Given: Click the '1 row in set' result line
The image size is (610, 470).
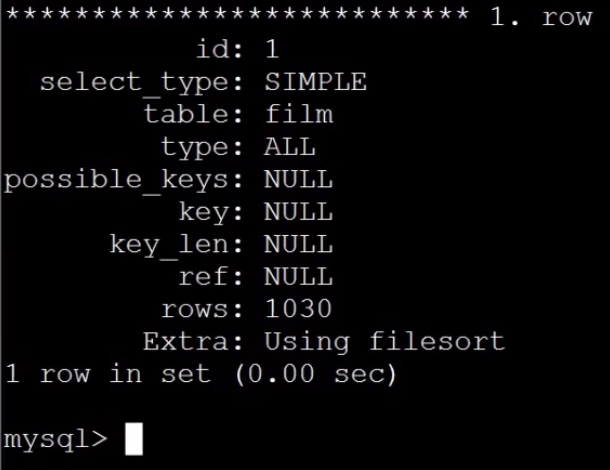Looking at the screenshot, I should pyautogui.click(x=108, y=374).
